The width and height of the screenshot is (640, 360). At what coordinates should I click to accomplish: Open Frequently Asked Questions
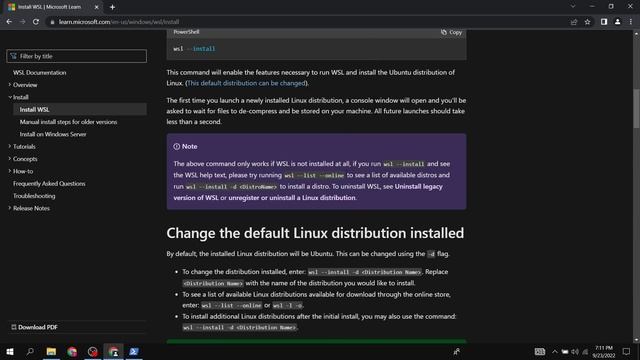pos(49,183)
